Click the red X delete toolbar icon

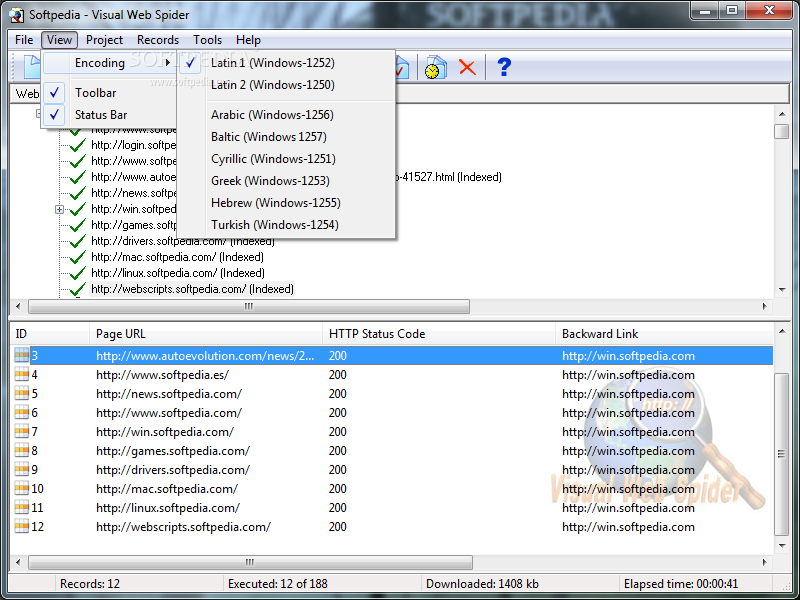(x=467, y=67)
